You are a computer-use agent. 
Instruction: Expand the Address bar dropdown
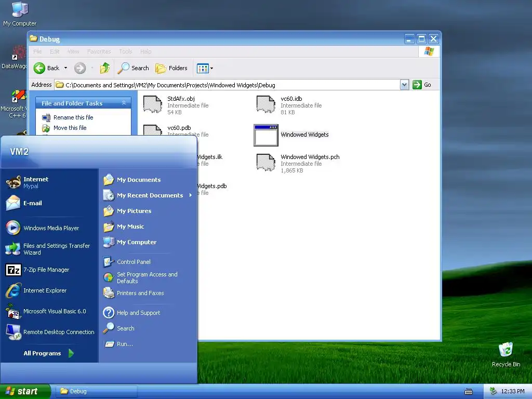point(404,85)
